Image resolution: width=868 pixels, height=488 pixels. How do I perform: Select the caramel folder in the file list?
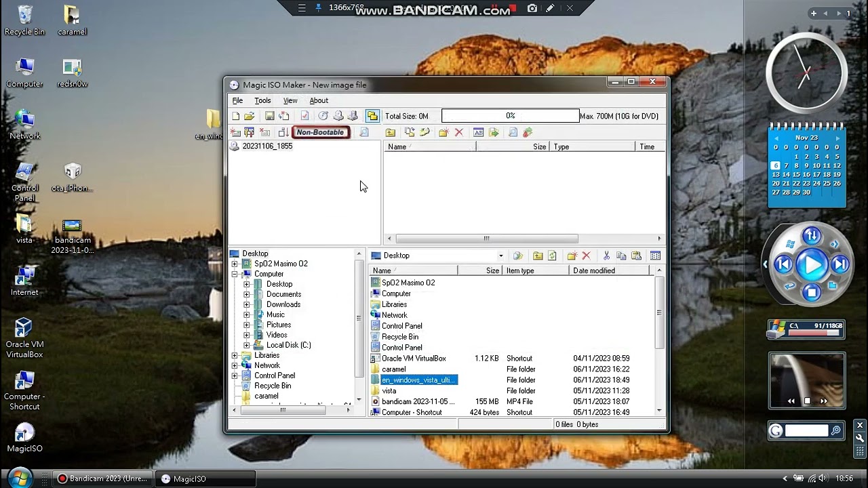[393, 369]
